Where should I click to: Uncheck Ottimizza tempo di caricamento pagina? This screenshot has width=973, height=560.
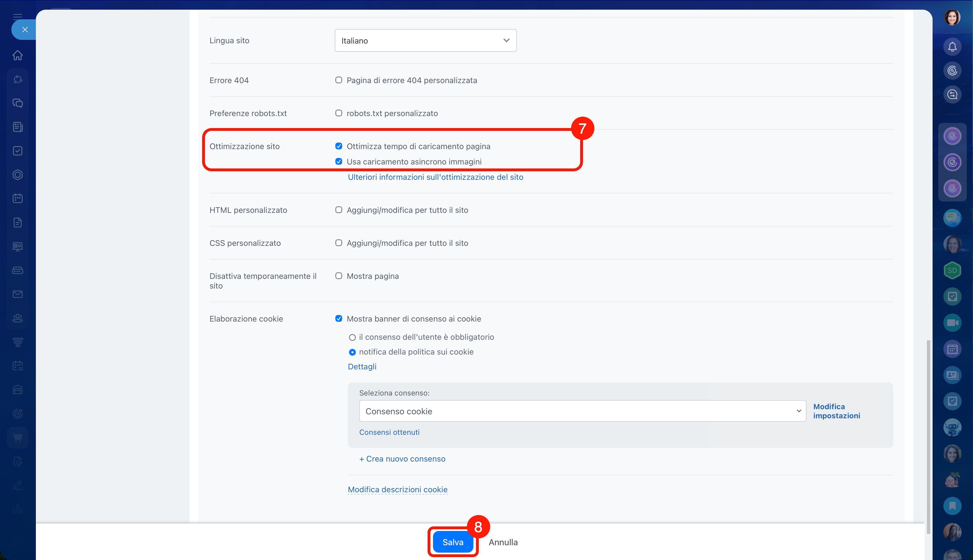(338, 146)
